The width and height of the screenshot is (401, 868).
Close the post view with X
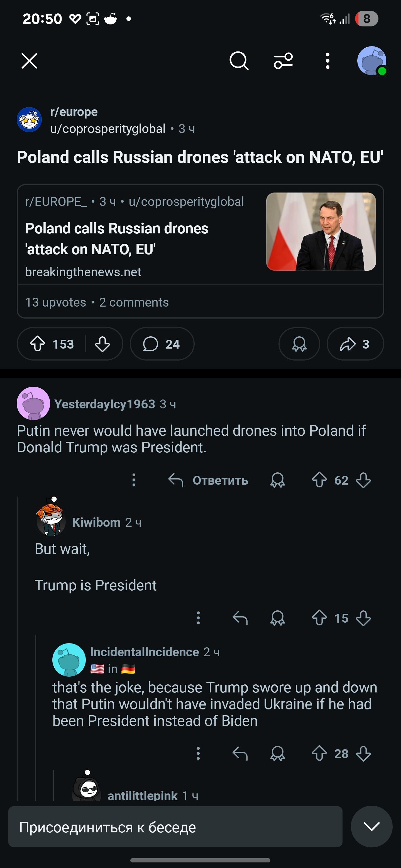pos(29,61)
